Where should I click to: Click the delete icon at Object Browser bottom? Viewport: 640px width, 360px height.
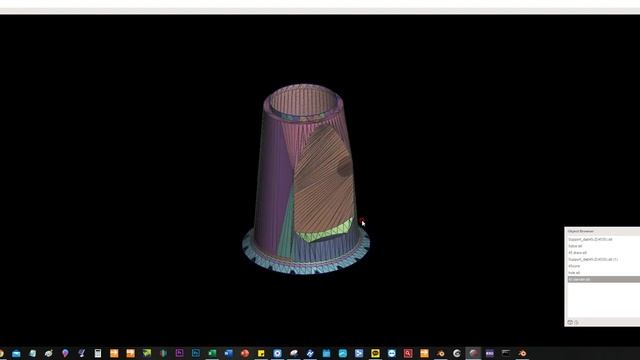point(576,322)
